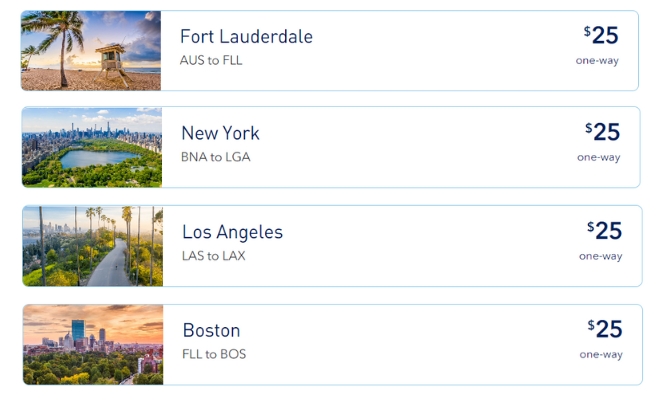This screenshot has height=410, width=660.
Task: Open the New York destination title
Action: (x=220, y=133)
